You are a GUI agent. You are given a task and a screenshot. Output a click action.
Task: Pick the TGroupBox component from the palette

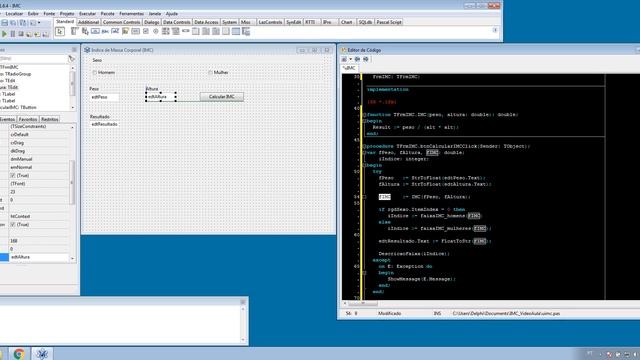tap(196, 31)
